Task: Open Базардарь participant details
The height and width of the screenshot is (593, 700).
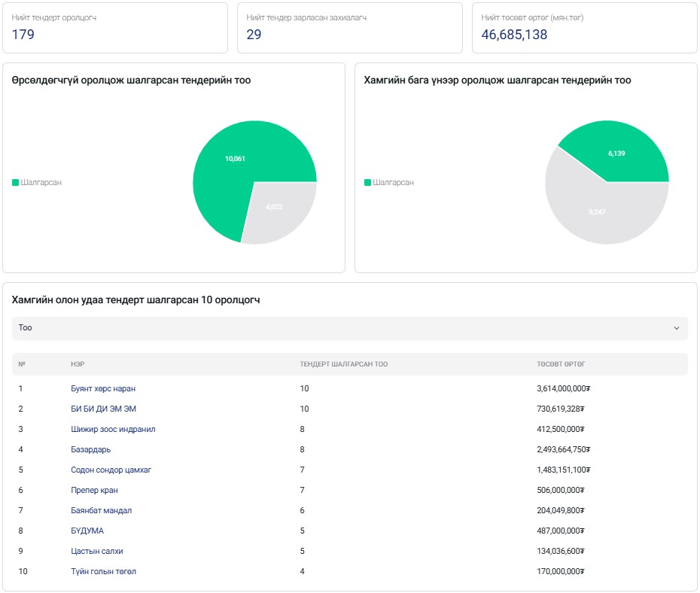Action: [x=91, y=449]
